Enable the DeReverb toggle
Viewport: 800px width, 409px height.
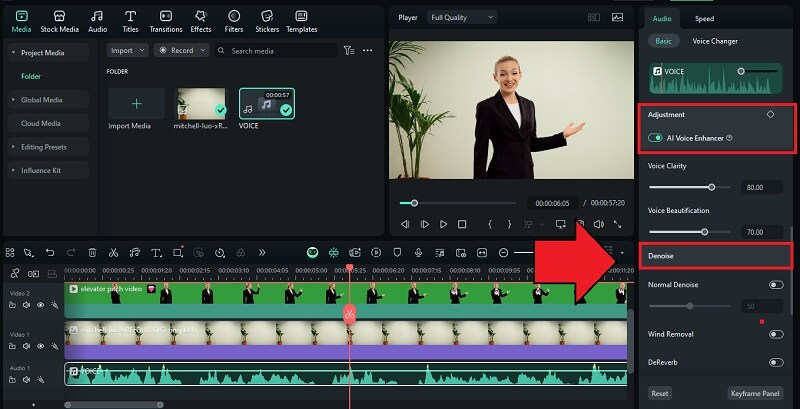tap(776, 363)
